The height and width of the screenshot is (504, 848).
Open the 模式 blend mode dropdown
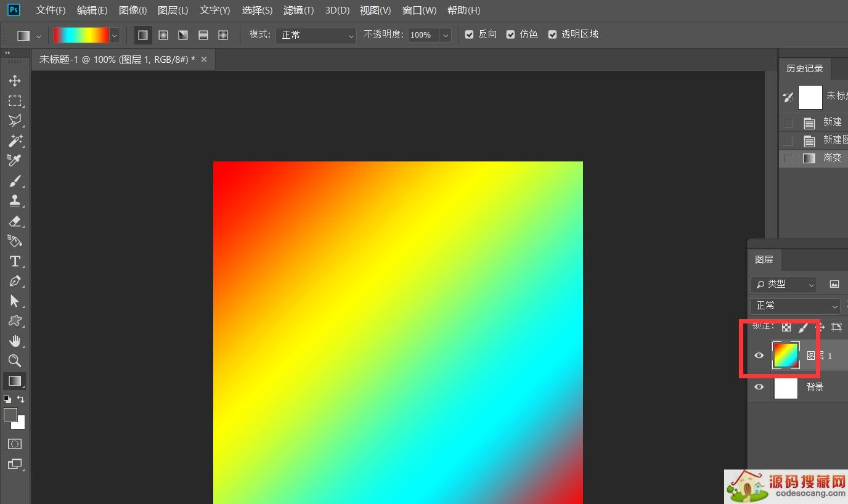pos(316,35)
